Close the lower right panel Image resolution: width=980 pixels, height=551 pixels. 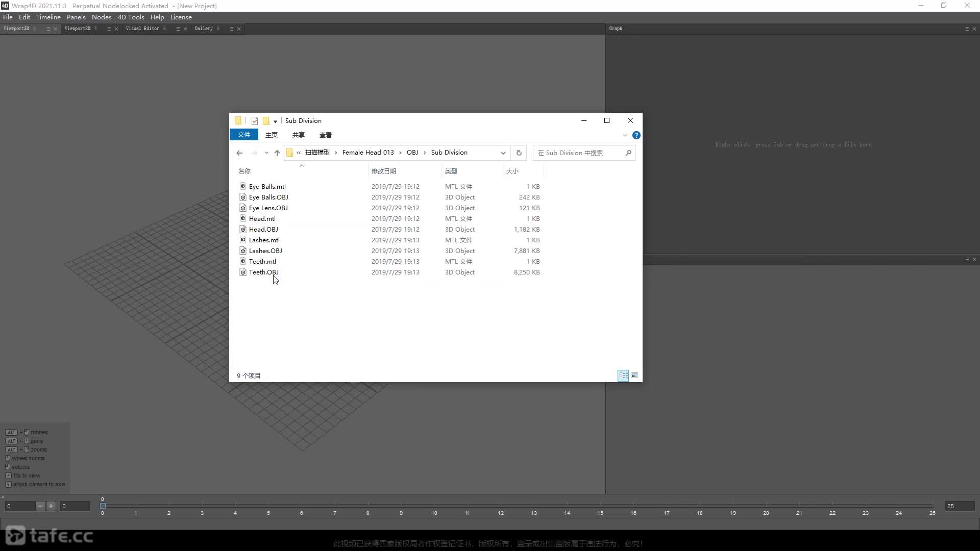coord(974,259)
